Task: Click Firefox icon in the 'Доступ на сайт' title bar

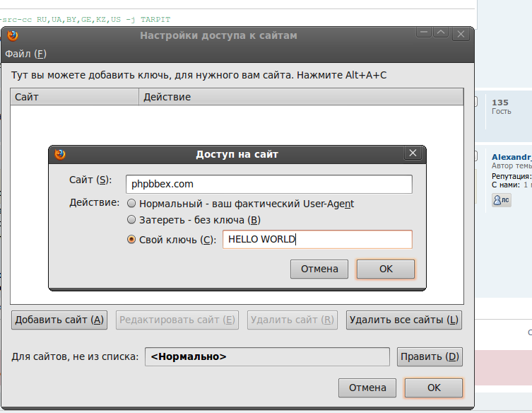Action: tap(60, 154)
